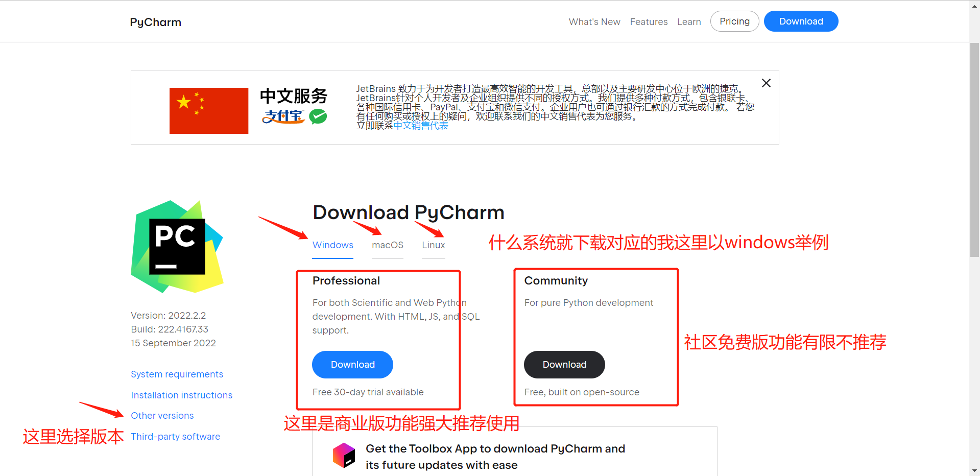
Task: Click the Alipay logo in the banner
Action: (283, 117)
